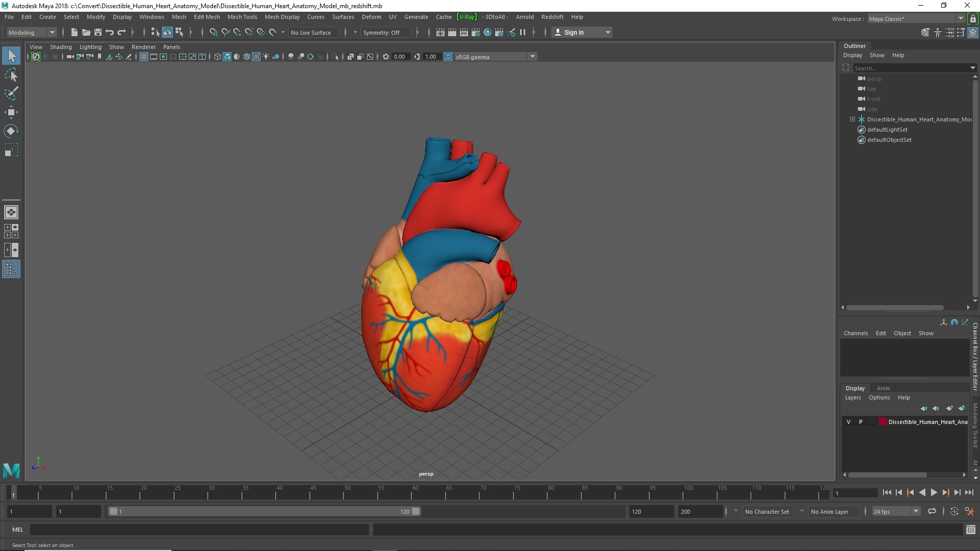Activate the Lasso select tool
Viewport: 980px width, 551px height.
[x=11, y=75]
